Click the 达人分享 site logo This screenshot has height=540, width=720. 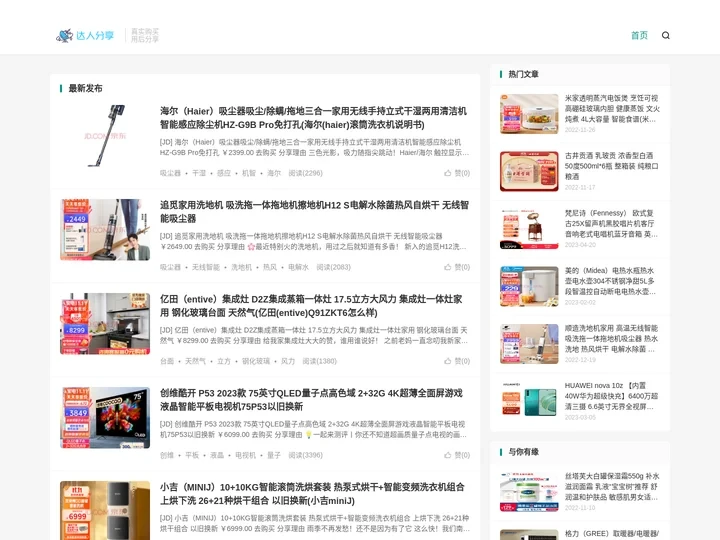(85, 35)
